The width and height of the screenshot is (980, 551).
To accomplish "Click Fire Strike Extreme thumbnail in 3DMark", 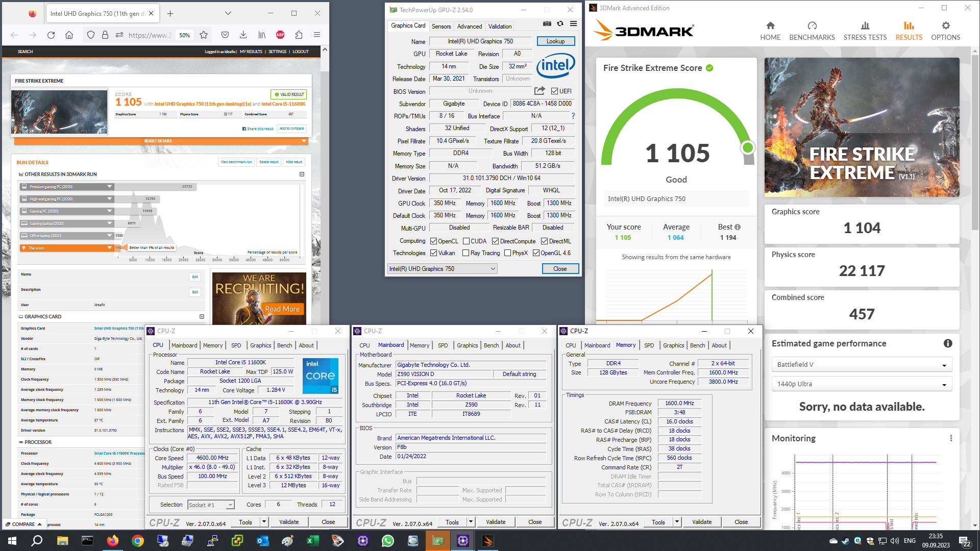I will [x=862, y=127].
